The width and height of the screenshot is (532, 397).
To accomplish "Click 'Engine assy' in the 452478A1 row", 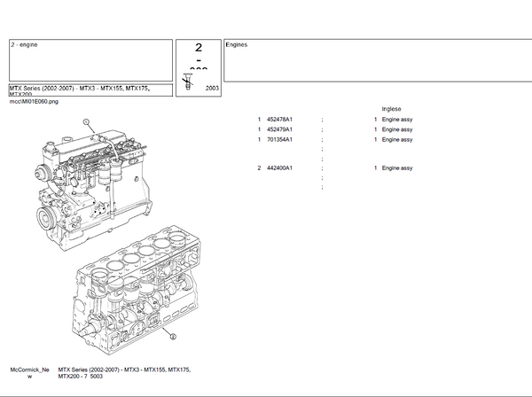I will (397, 120).
